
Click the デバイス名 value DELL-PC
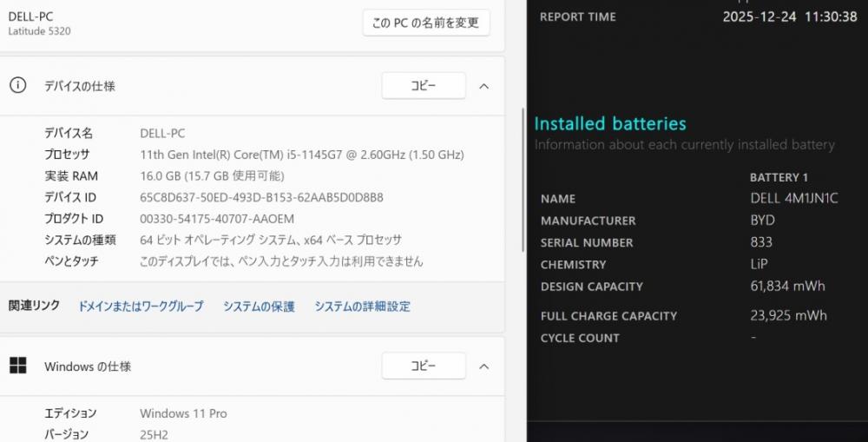(162, 134)
